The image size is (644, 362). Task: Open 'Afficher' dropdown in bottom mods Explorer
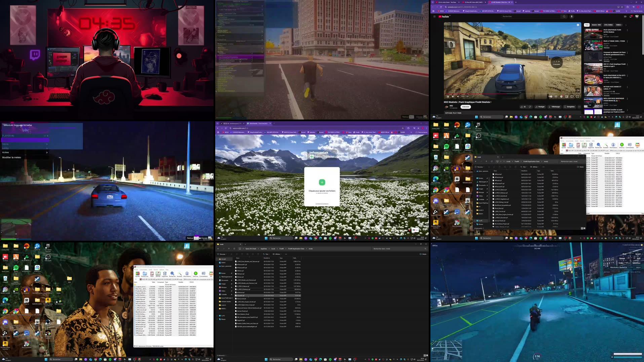click(277, 254)
